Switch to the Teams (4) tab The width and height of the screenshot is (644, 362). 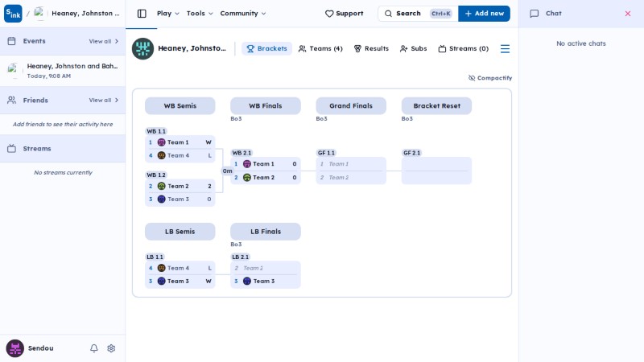pyautogui.click(x=320, y=48)
